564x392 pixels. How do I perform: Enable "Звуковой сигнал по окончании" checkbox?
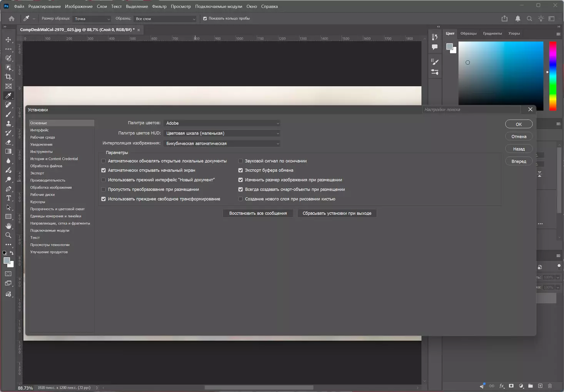click(240, 161)
